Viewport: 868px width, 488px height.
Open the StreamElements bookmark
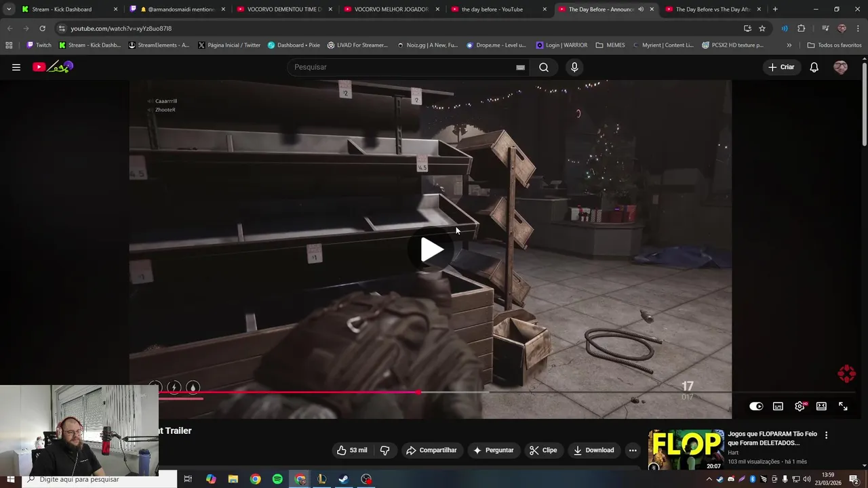159,45
